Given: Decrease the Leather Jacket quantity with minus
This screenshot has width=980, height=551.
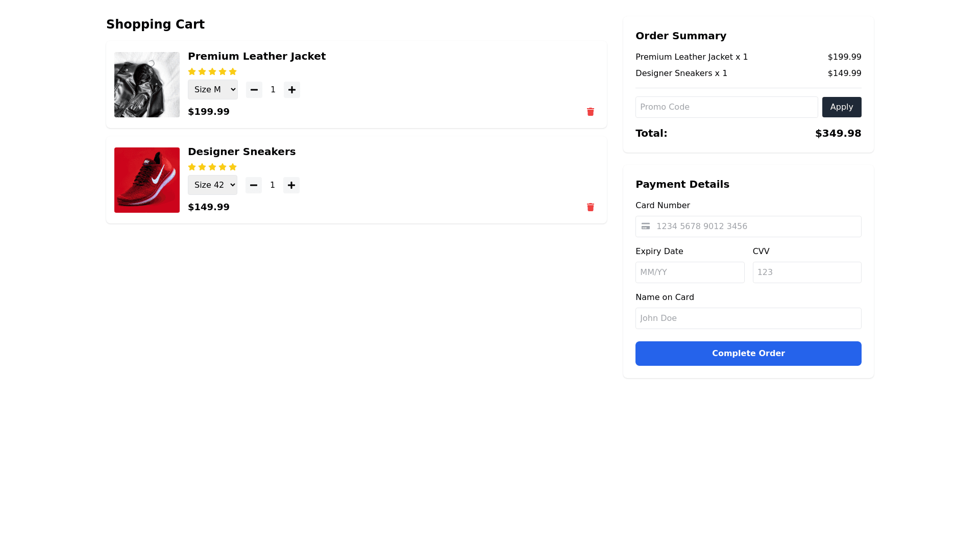Looking at the screenshot, I should click(x=254, y=90).
